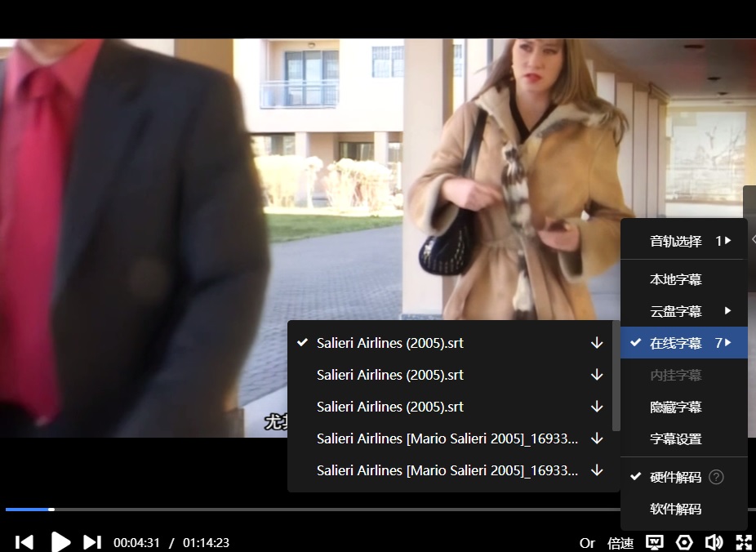This screenshot has height=552, width=756.
Task: Choose 本地字幕 local subtitle option
Action: click(x=675, y=279)
